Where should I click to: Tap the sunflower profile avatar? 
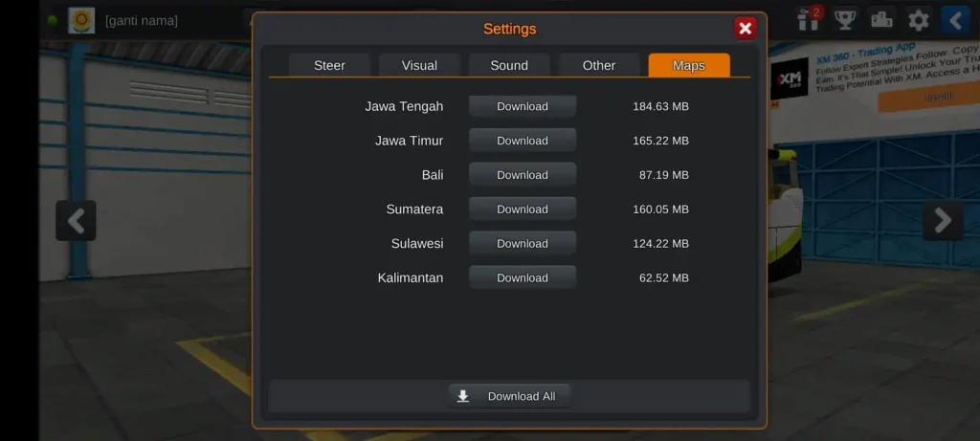point(81,20)
